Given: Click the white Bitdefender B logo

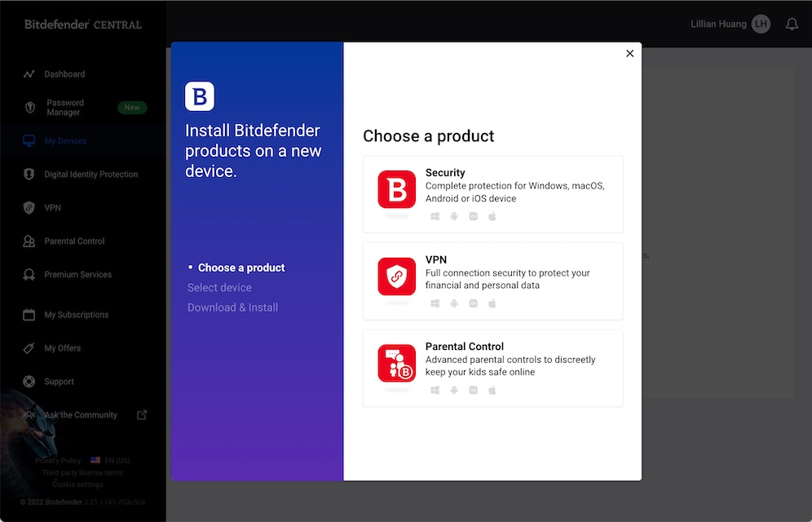Looking at the screenshot, I should pyautogui.click(x=200, y=96).
